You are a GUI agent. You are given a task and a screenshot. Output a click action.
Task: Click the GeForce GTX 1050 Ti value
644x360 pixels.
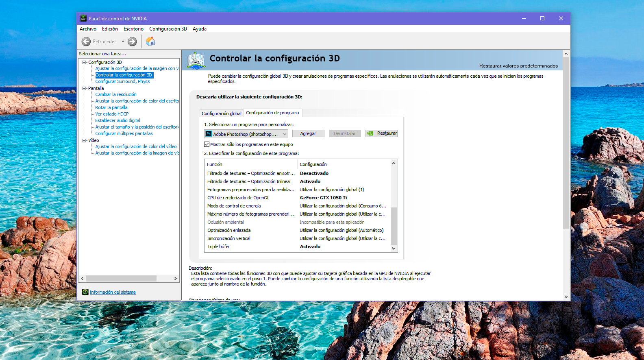[x=323, y=198]
